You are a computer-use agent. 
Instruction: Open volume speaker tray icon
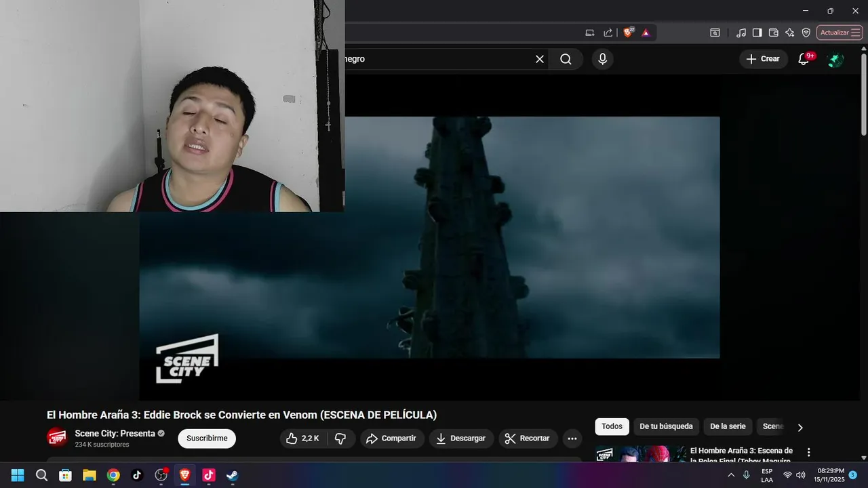click(800, 475)
